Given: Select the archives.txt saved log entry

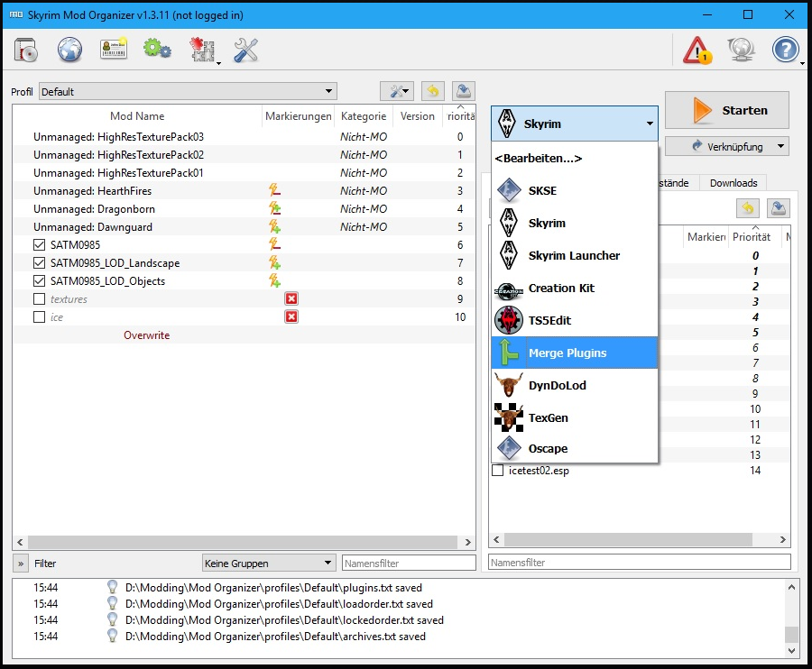Looking at the screenshot, I should pos(398,636).
